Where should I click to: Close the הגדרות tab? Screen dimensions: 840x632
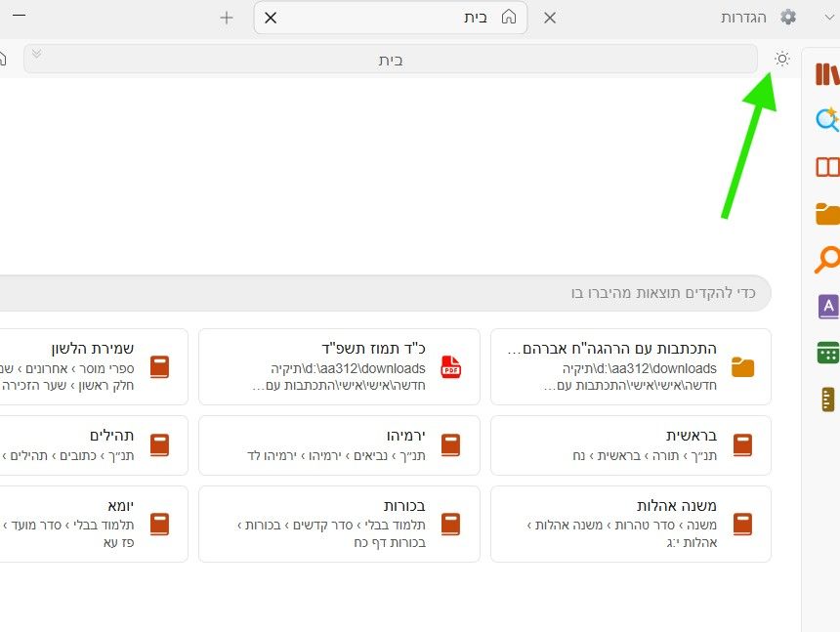[x=550, y=19]
